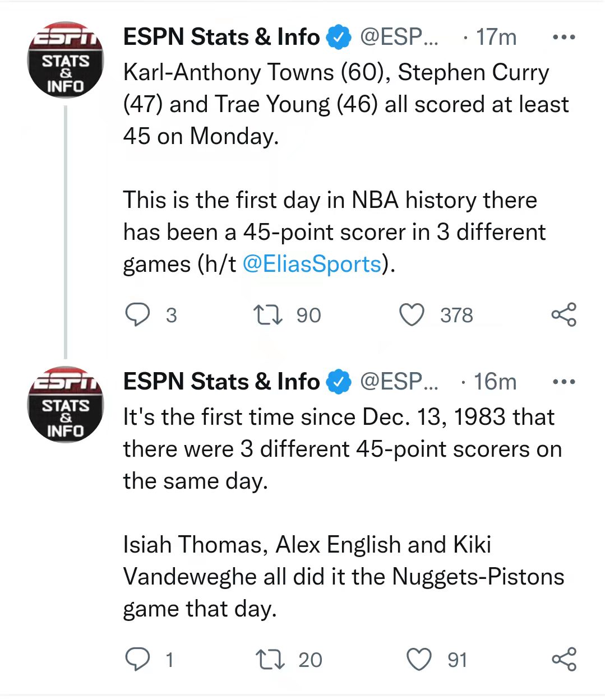This screenshot has height=700, width=605.
Task: Open ESPN Stats & Info avatar on first tweet
Action: tap(66, 60)
